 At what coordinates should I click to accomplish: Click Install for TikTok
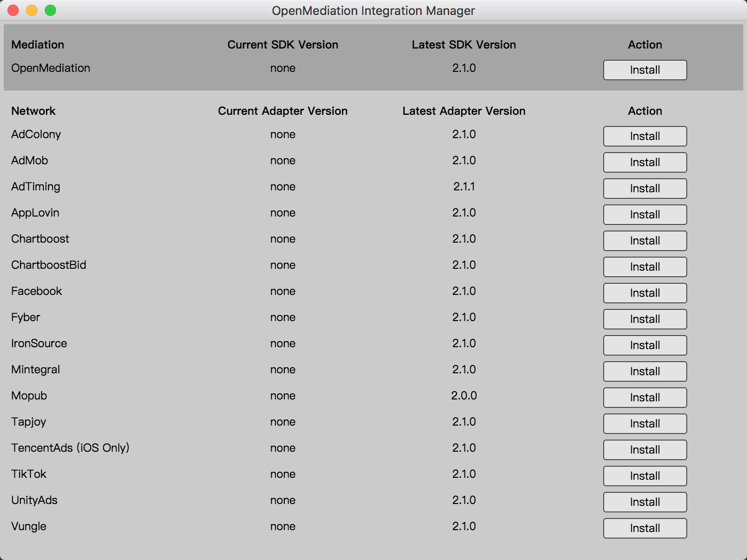click(x=645, y=476)
